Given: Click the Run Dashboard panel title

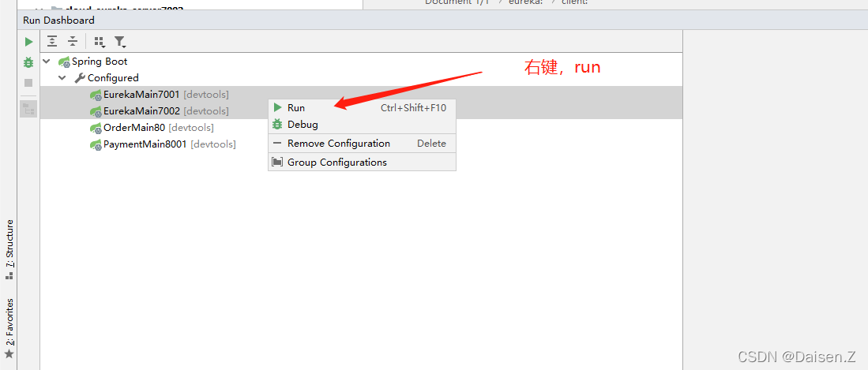Looking at the screenshot, I should 58,21.
